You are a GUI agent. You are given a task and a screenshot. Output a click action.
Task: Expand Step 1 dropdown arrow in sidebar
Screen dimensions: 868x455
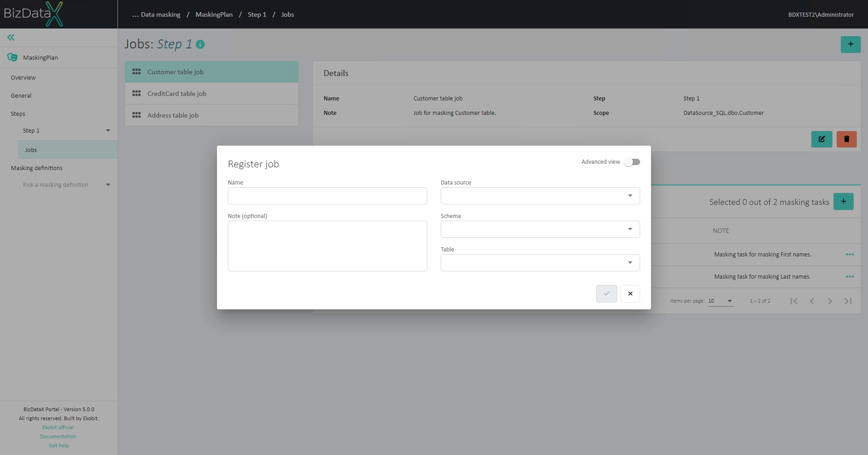click(x=108, y=131)
